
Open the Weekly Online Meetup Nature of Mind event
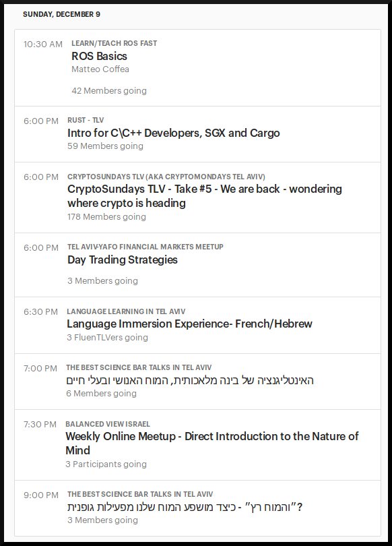211,443
